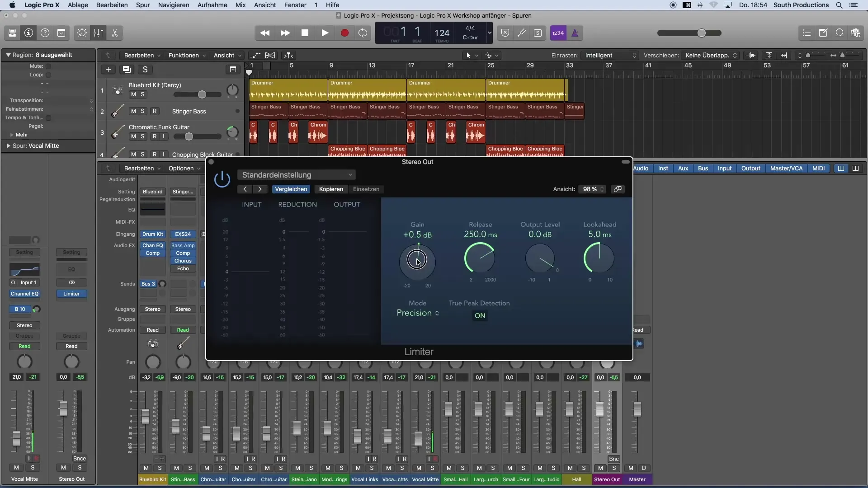Open the Media Browser button
Screen dimensions: 868x488
click(855, 33)
